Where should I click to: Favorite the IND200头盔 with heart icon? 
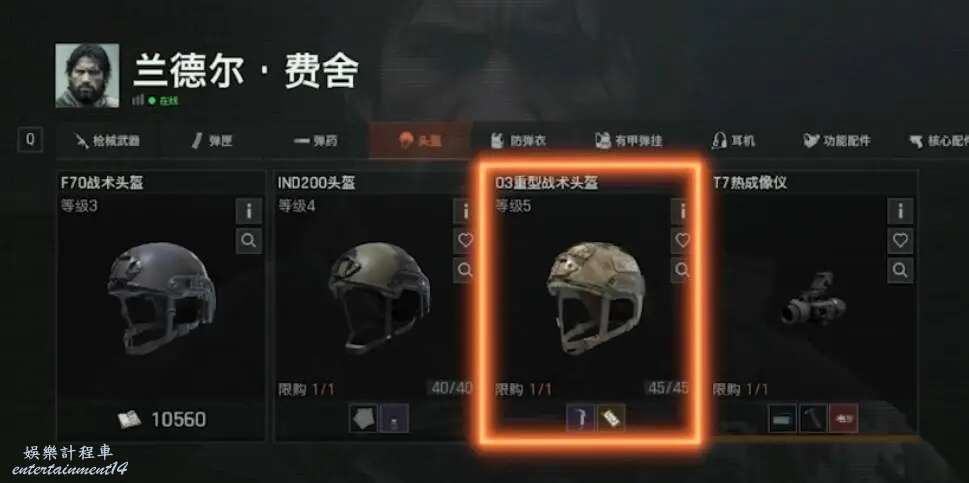point(464,241)
